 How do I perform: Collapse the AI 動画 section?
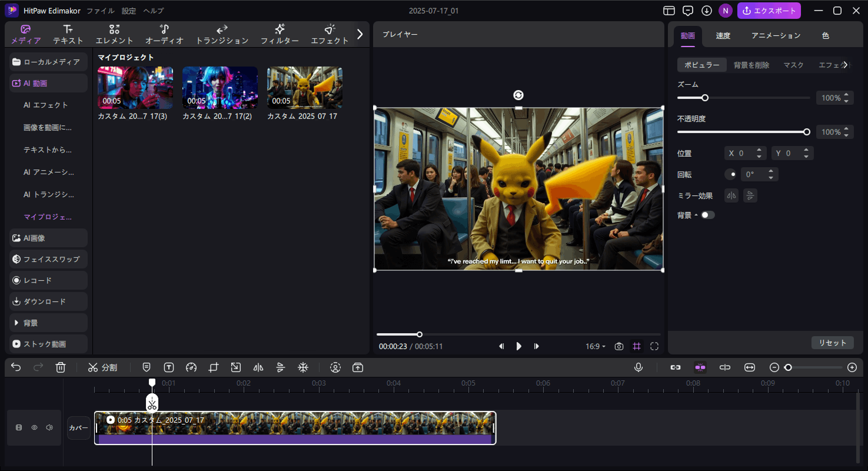(x=49, y=83)
